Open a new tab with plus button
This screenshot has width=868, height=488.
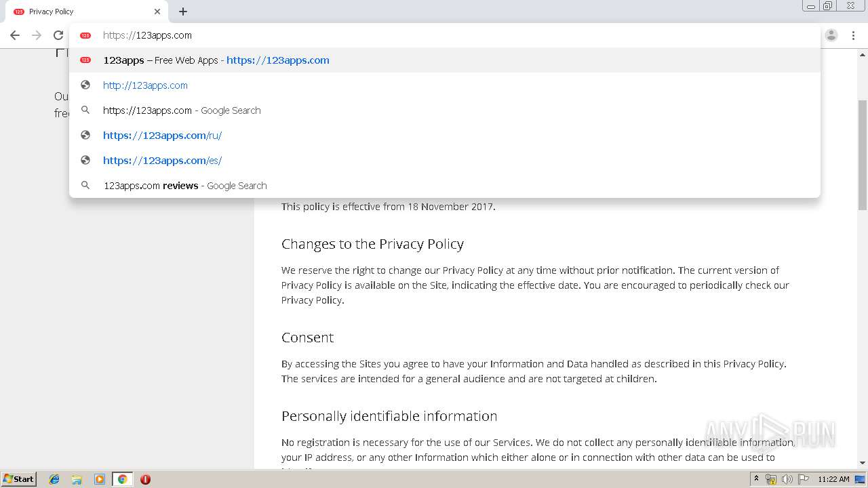pos(183,12)
